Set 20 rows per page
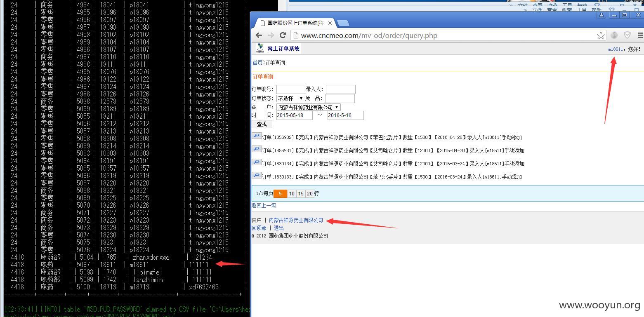Viewport: 644px width, 317px height. (310, 193)
